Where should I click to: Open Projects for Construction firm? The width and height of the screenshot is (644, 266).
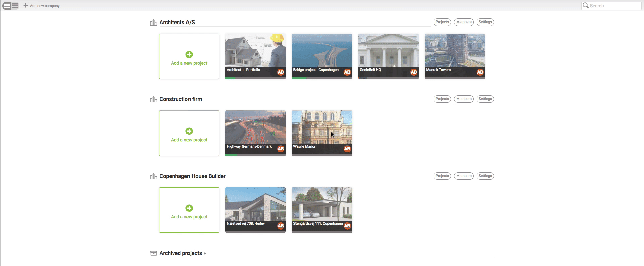pos(442,99)
